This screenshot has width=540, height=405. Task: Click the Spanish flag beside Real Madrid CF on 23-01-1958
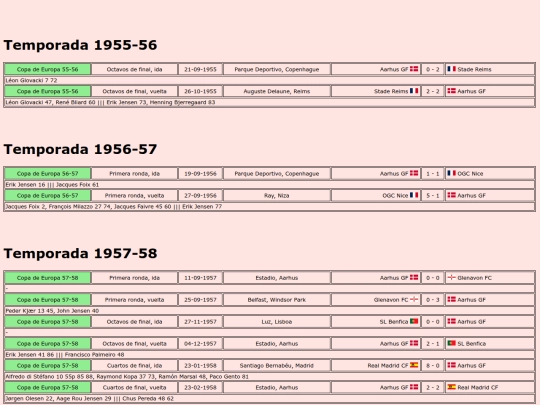coord(414,365)
